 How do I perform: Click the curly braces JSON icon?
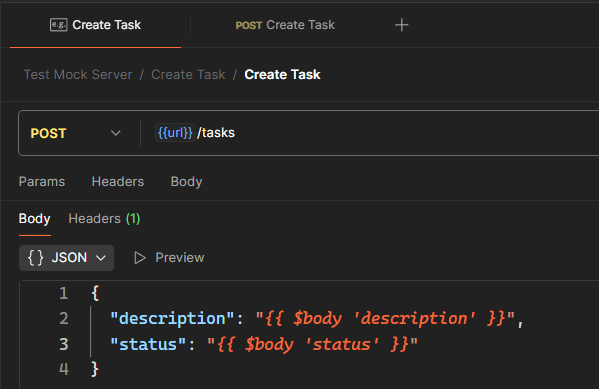pyautogui.click(x=36, y=258)
